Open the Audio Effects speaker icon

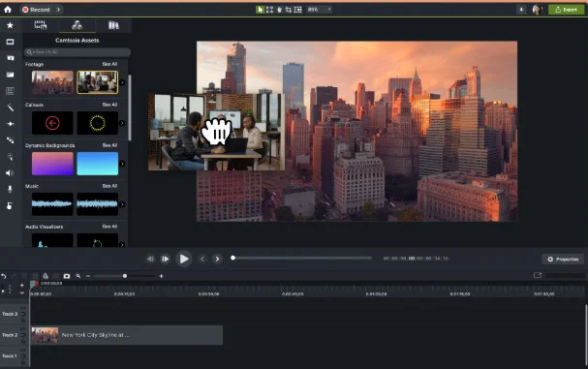tap(10, 172)
